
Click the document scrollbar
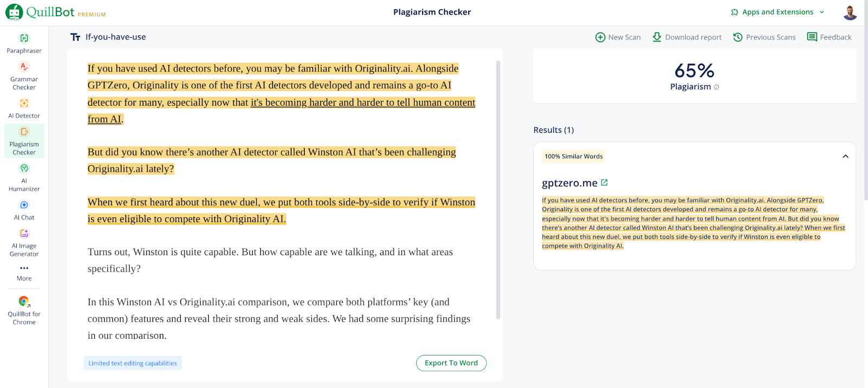coord(498,190)
